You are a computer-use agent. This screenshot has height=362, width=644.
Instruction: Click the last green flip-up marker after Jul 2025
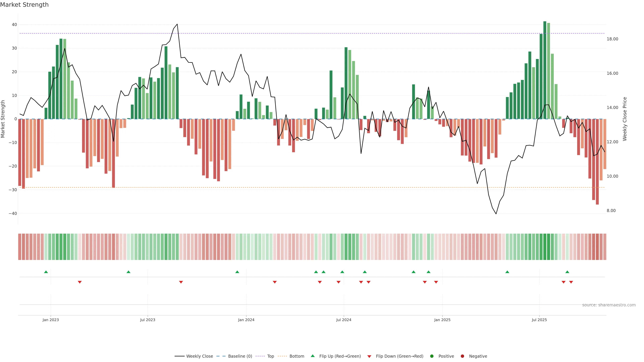pos(567,272)
